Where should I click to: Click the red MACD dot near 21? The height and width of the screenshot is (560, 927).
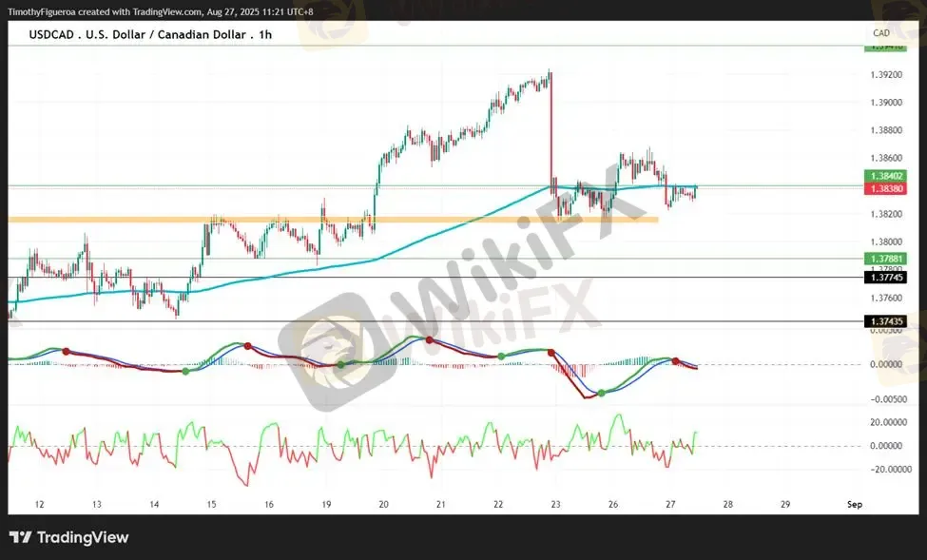click(430, 340)
